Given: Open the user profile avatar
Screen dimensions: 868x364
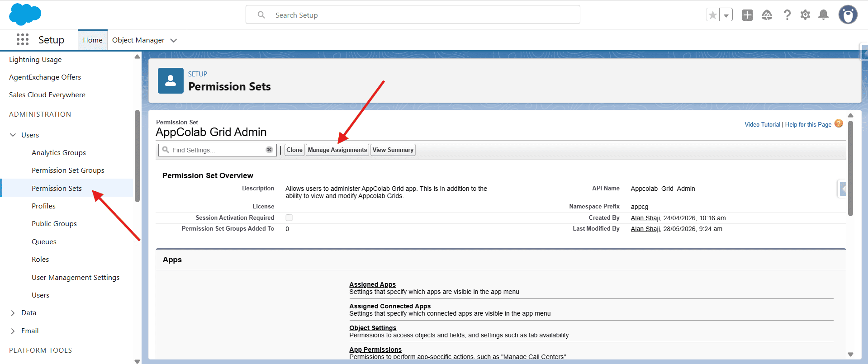Looking at the screenshot, I should (x=848, y=14).
